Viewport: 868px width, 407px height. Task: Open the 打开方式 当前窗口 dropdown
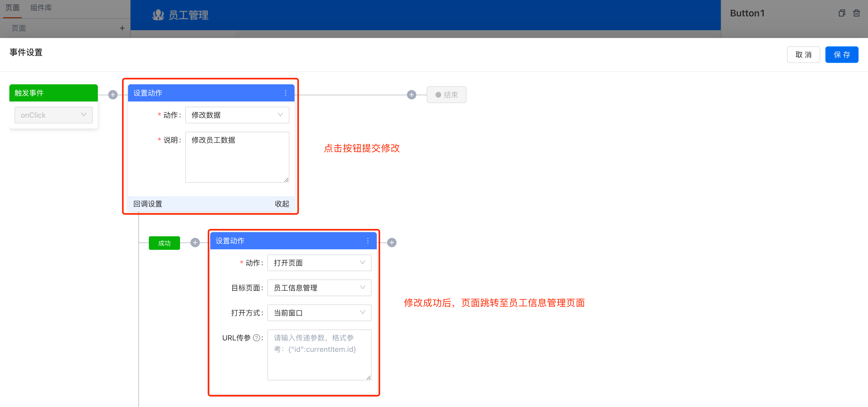point(320,313)
